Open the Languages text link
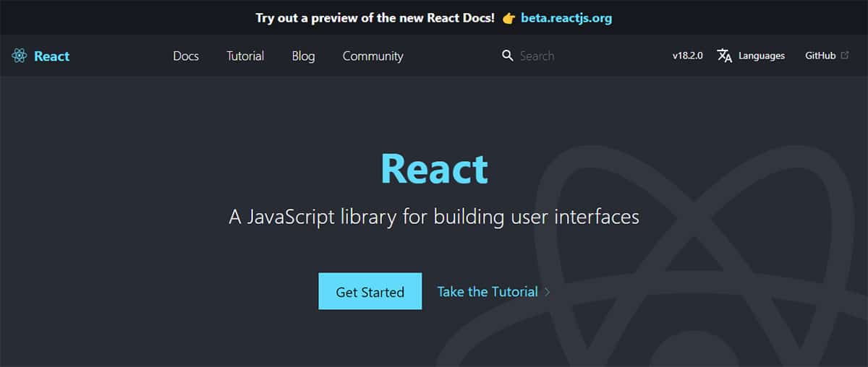This screenshot has width=868, height=367. click(x=761, y=56)
